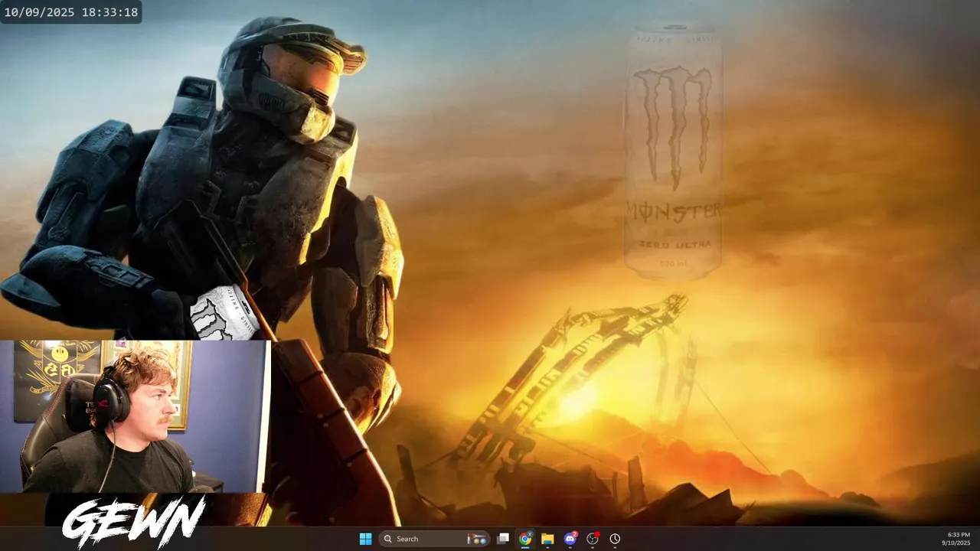This screenshot has height=551, width=980.
Task: Open the Windows Start menu
Action: [365, 539]
